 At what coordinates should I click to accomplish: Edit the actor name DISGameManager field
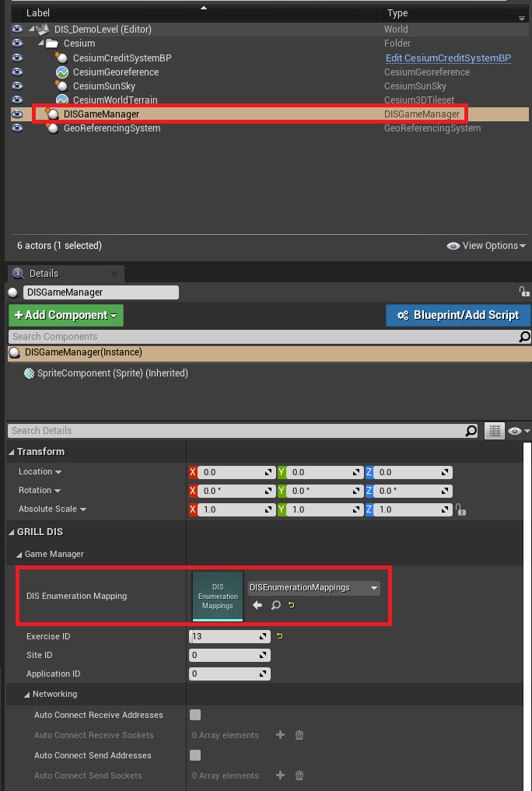click(101, 292)
